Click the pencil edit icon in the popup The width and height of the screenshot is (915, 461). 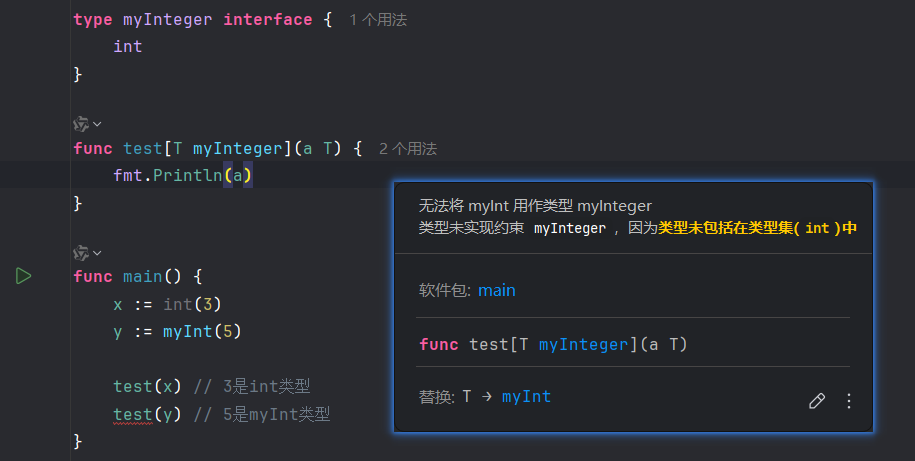(x=817, y=401)
